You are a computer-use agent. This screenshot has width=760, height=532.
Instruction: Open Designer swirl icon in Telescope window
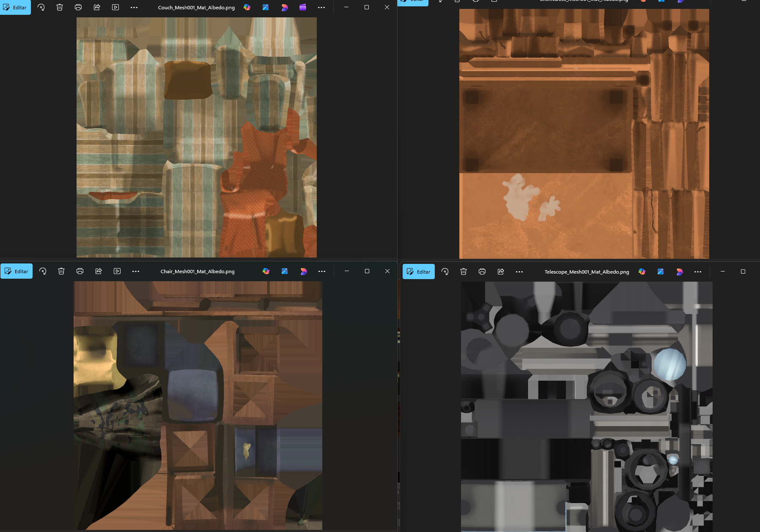(x=679, y=271)
